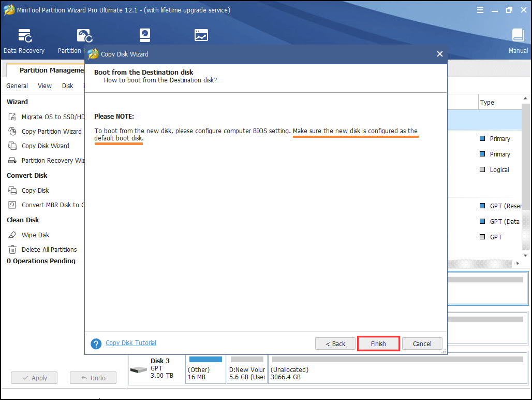Click the Back button in wizard
The width and height of the screenshot is (532, 400).
(x=335, y=344)
